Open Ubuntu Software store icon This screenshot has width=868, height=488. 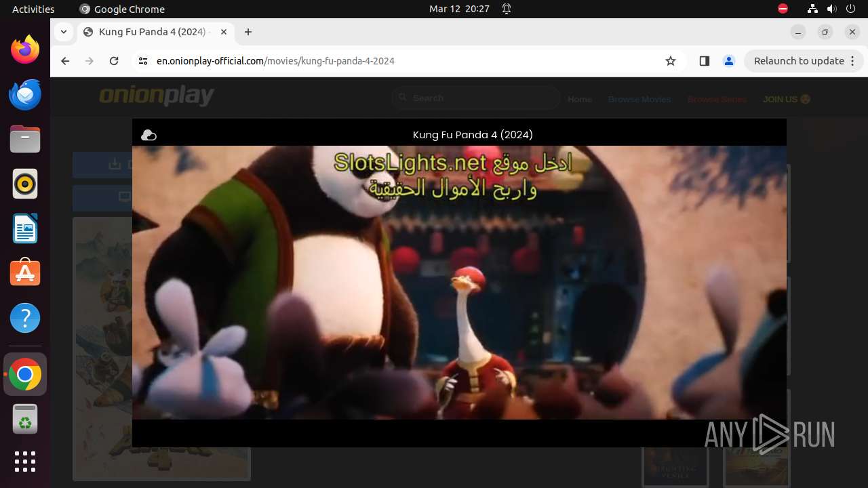(x=25, y=273)
